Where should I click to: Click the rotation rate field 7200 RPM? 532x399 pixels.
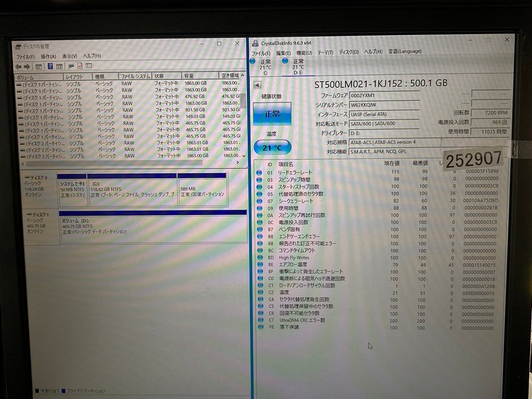(490, 113)
